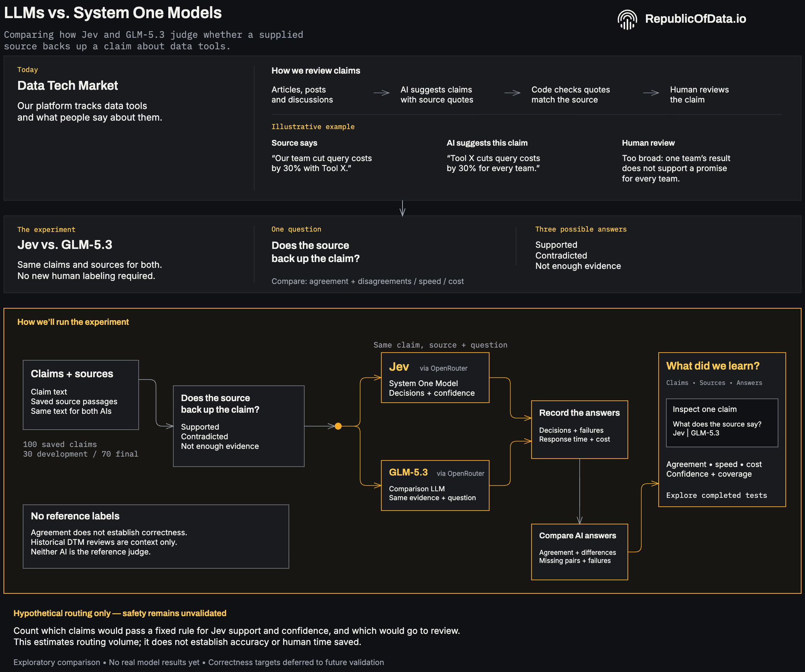Select the 'Human reviews the claim' step

coord(699,94)
